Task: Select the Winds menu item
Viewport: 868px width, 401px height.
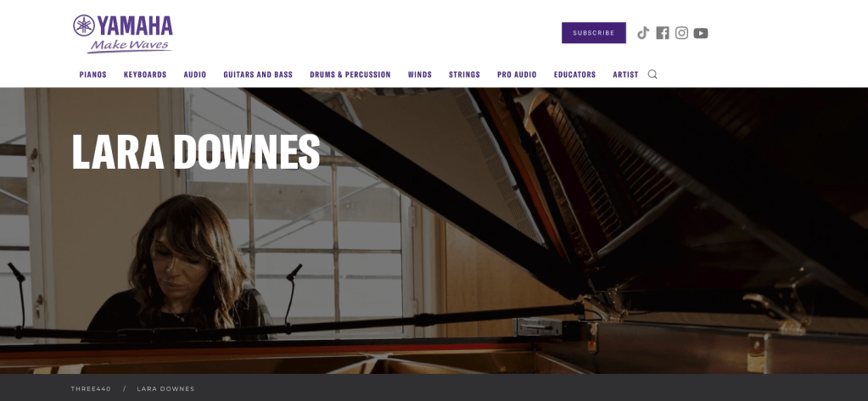Action: point(420,75)
